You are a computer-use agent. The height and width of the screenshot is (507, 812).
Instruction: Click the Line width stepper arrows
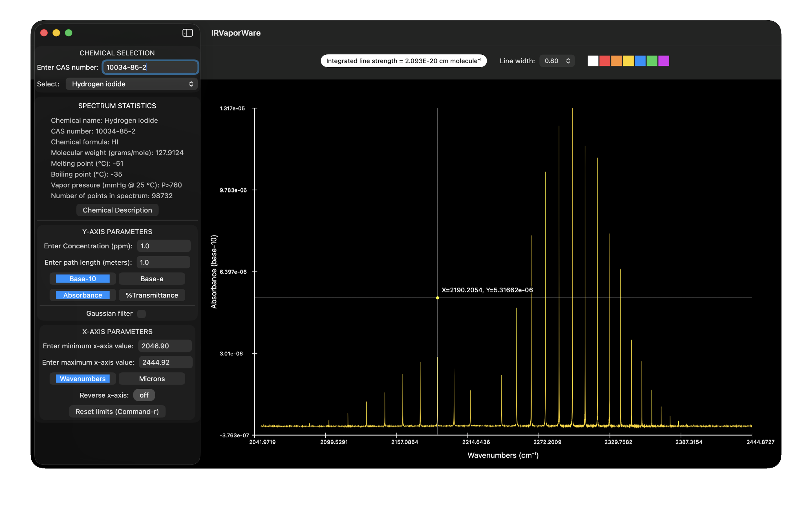568,61
